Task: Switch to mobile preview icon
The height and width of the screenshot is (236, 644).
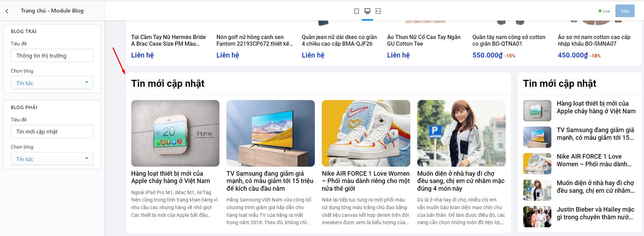Action: pyautogui.click(x=356, y=11)
